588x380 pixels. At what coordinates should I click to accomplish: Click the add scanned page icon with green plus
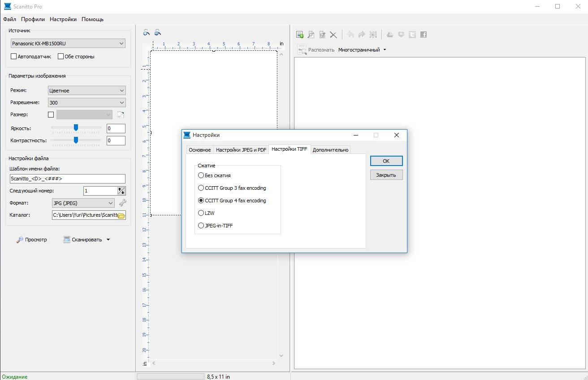tap(300, 35)
